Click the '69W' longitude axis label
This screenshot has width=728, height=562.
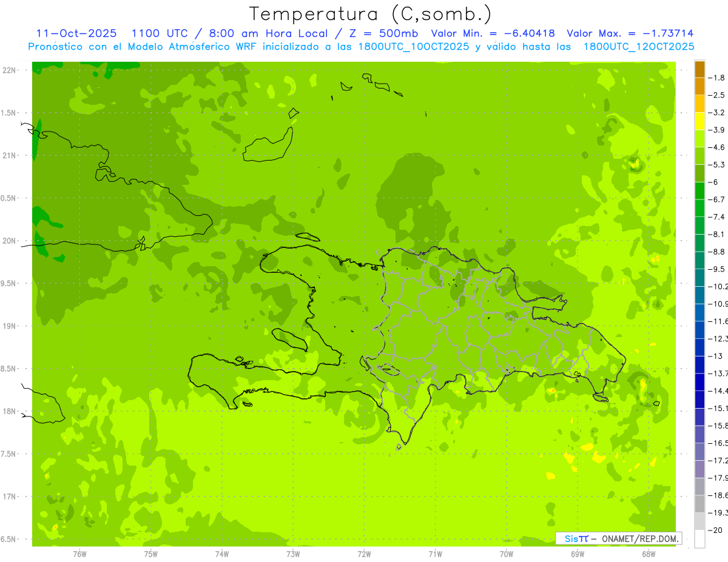click(578, 554)
